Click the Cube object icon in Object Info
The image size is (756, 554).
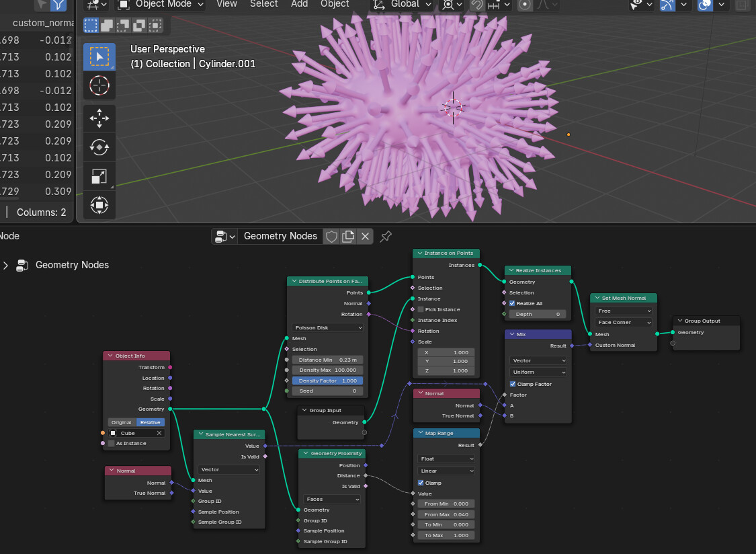(x=114, y=433)
